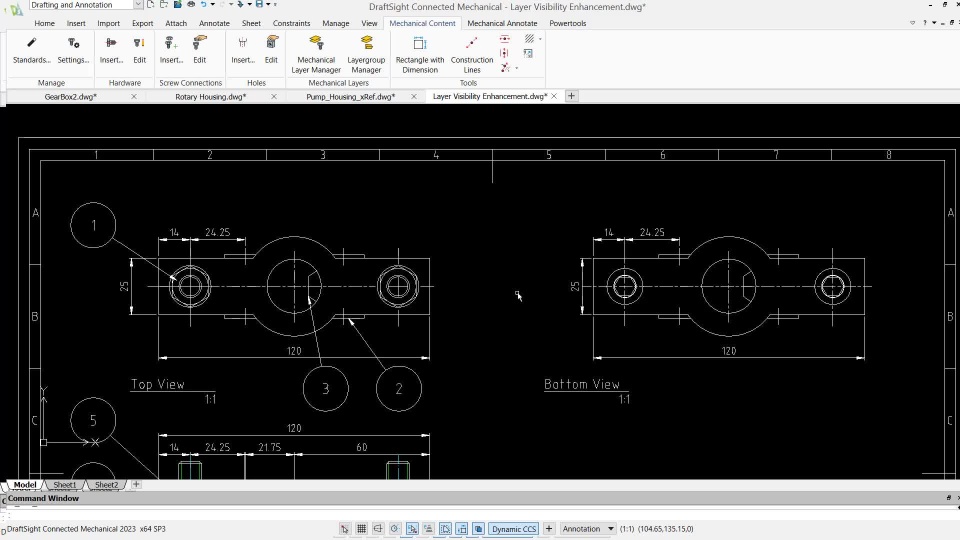The width and height of the screenshot is (960, 540).
Task: Click the Bottom View label text
Action: pyautogui.click(x=582, y=384)
